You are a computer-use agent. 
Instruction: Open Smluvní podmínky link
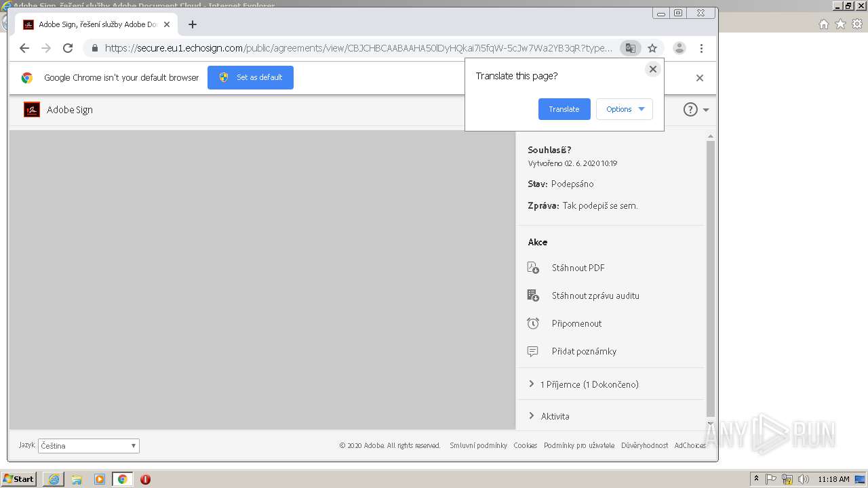[x=478, y=445]
